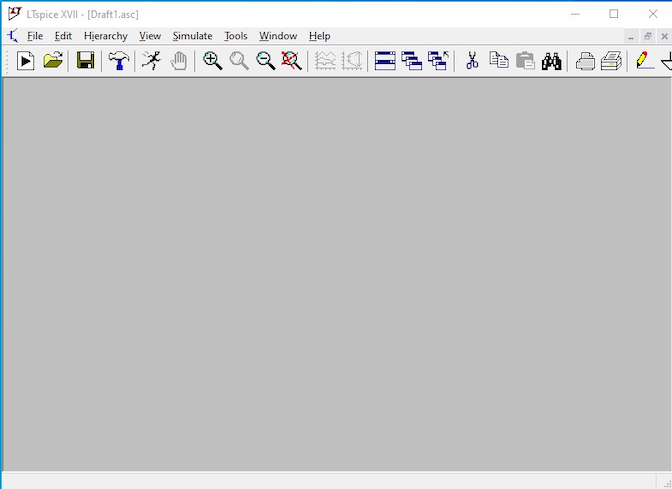Click the Pick Visible Traces waveform icon

[325, 61]
